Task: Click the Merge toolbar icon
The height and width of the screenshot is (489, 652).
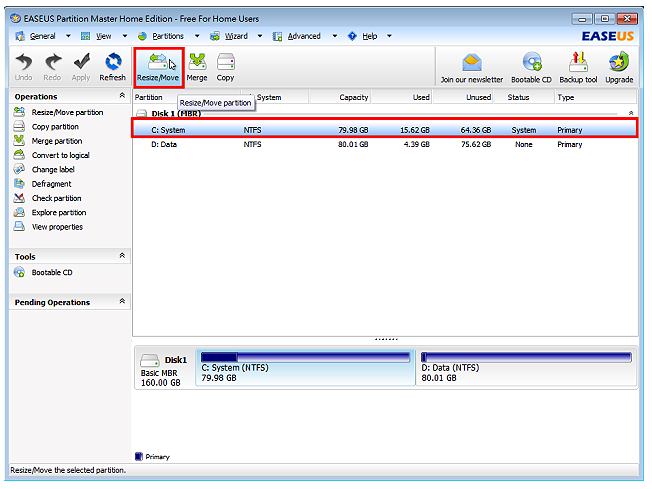Action: [x=197, y=62]
